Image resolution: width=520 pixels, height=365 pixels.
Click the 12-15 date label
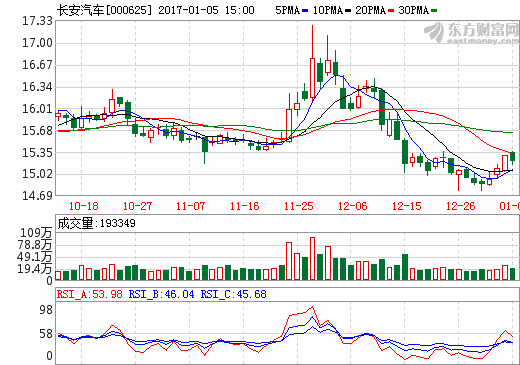pyautogui.click(x=406, y=206)
